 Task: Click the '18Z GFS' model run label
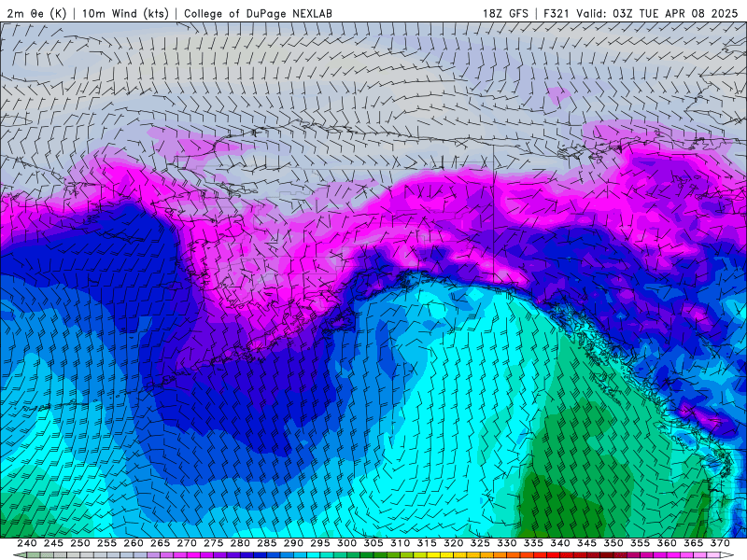(505, 13)
